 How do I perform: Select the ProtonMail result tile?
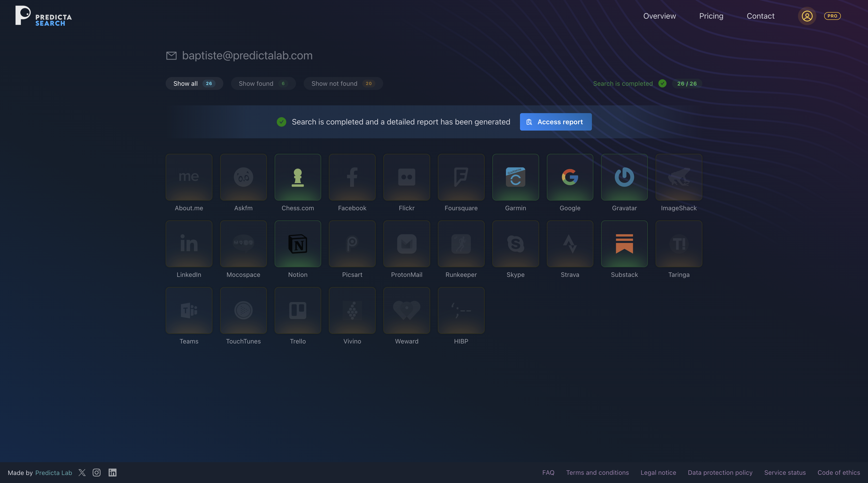407,244
